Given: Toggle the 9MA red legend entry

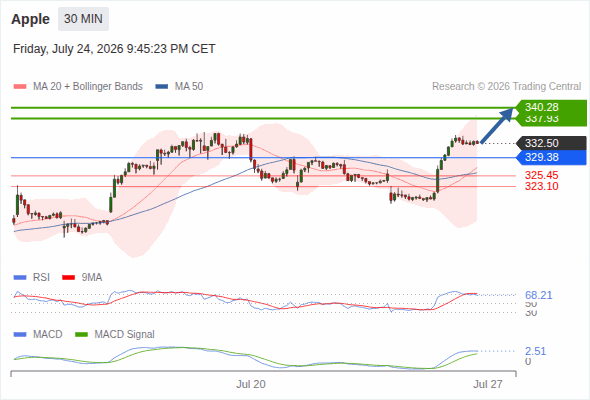Looking at the screenshot, I should pos(82,277).
